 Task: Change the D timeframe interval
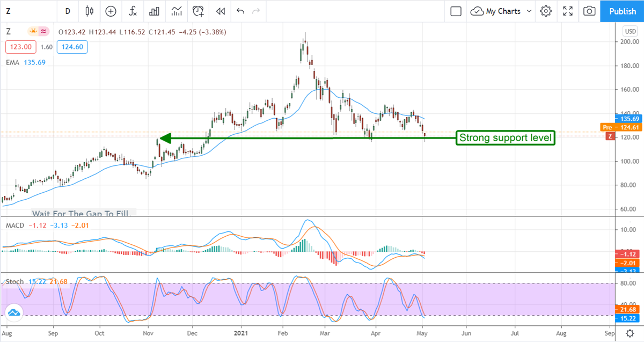[68, 11]
